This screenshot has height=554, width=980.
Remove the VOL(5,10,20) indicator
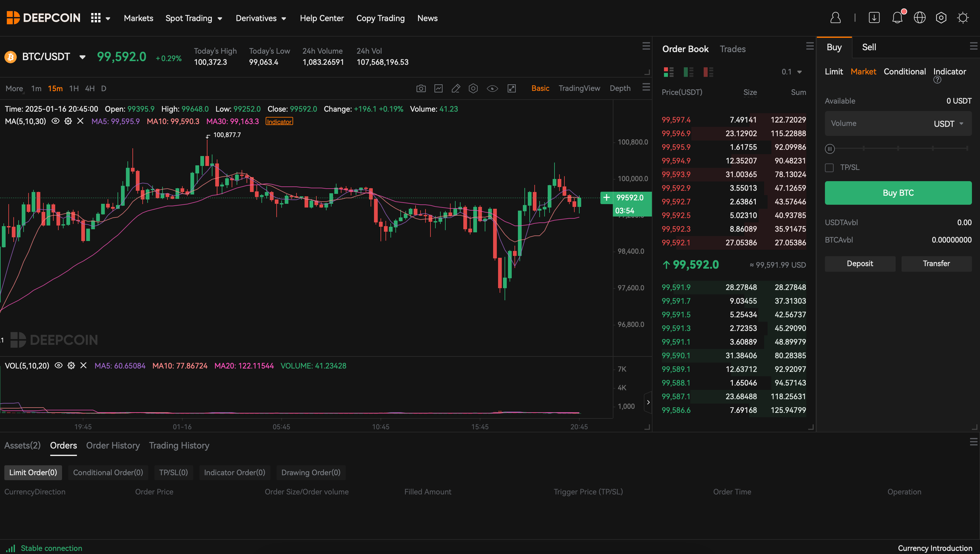[x=83, y=366]
